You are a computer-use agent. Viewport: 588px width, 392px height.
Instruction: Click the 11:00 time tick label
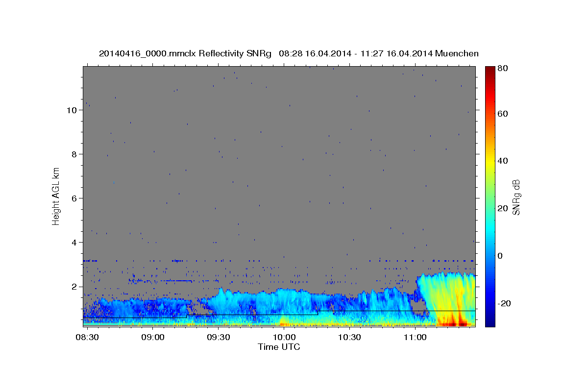pos(416,338)
